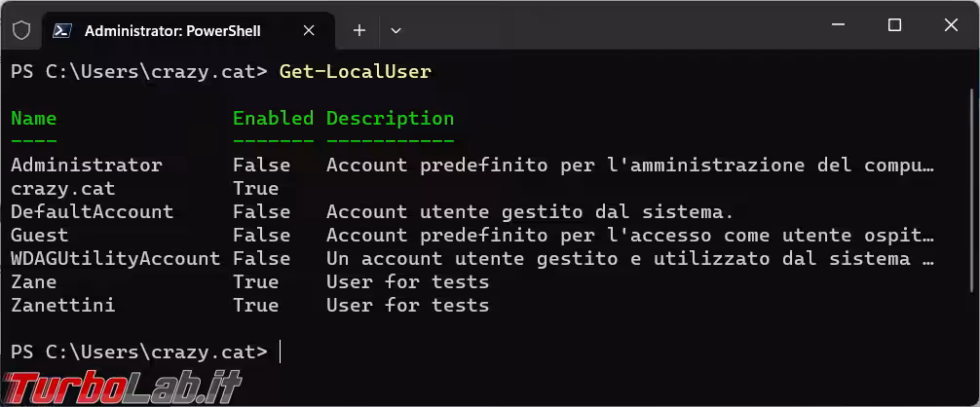Image resolution: width=980 pixels, height=407 pixels.
Task: Click the Enabled column header
Action: coord(273,118)
